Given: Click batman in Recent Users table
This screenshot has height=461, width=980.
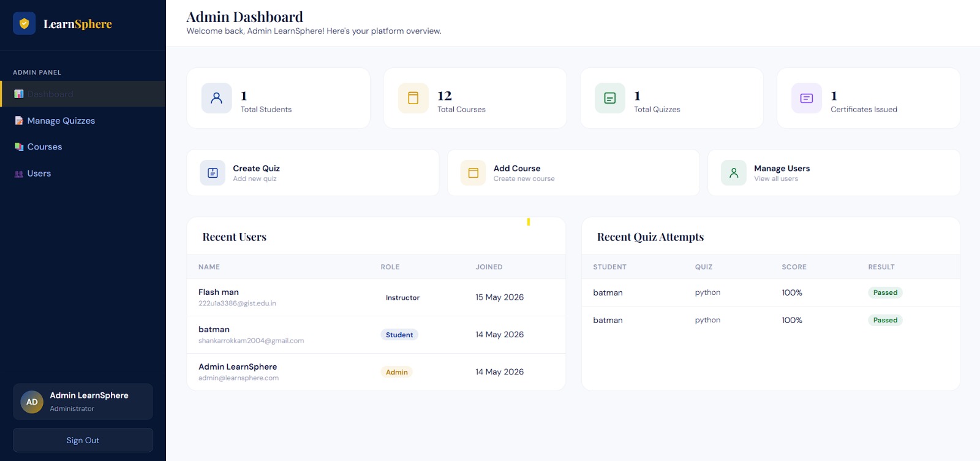Looking at the screenshot, I should pos(214,329).
